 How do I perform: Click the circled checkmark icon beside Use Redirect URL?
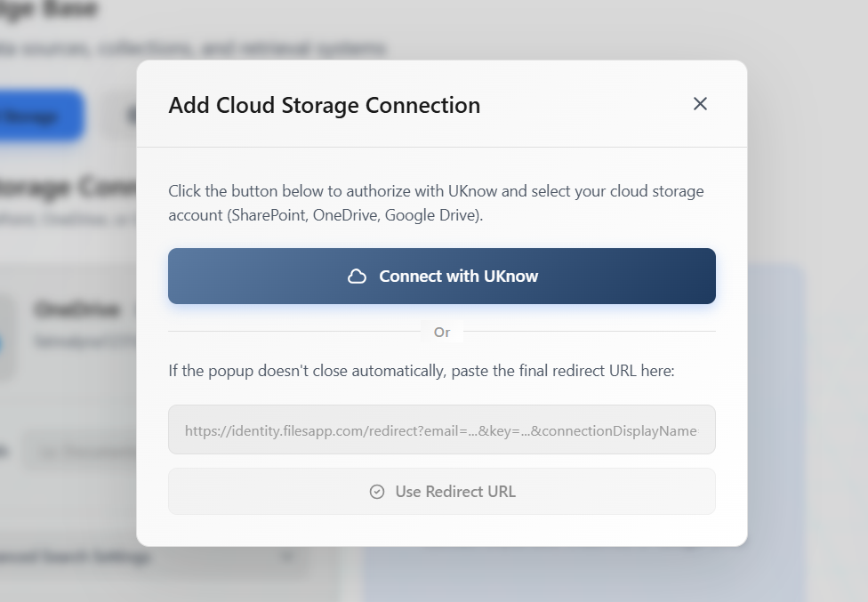tap(378, 491)
